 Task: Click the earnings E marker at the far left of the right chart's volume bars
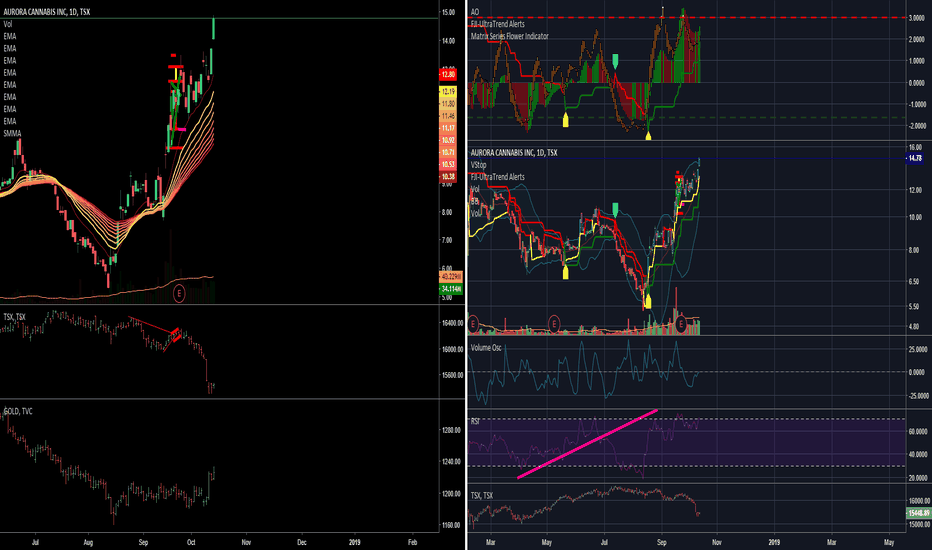473,325
